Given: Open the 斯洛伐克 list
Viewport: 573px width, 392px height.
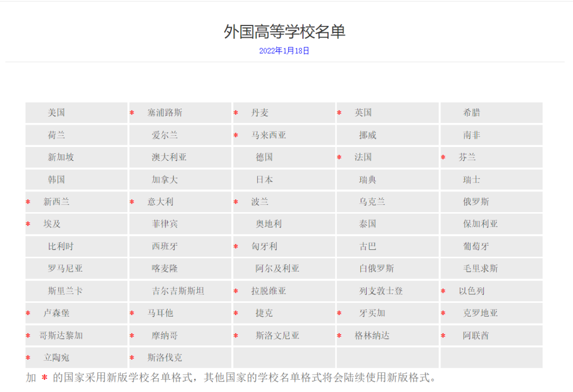Looking at the screenshot, I should click(159, 358).
